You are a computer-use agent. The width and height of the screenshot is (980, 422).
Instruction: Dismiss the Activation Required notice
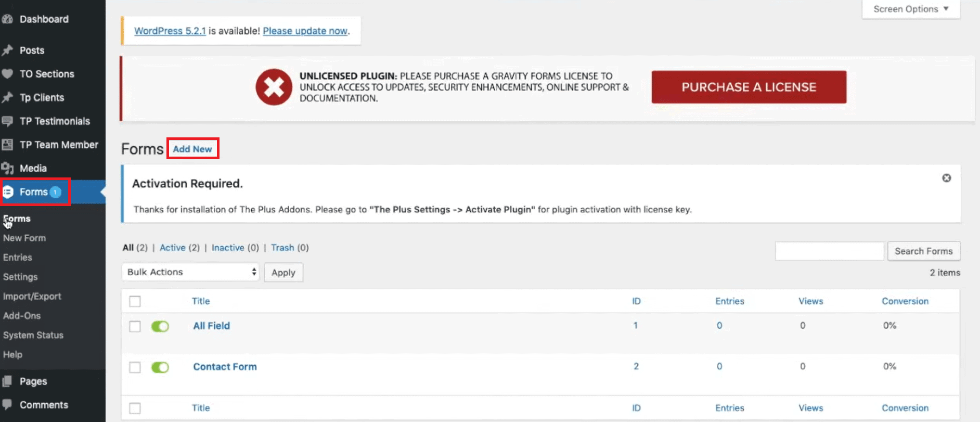coord(946,178)
